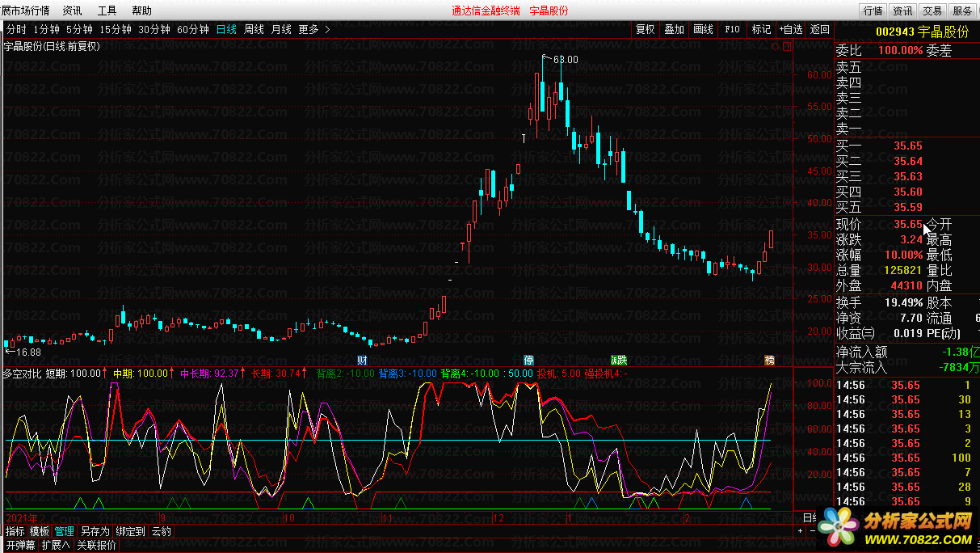980x553 pixels.
Task: Click the blue 财 event marker under chart
Action: [363, 360]
